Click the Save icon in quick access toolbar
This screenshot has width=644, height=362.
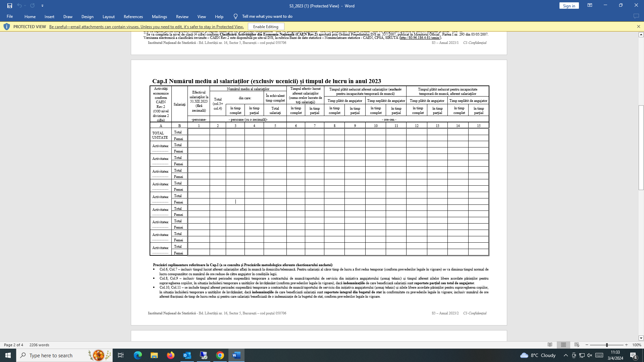point(9,6)
